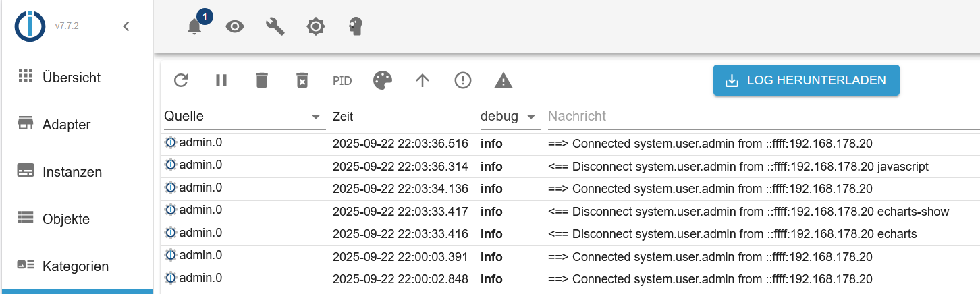Toggle expert mode eye icon
This screenshot has height=294, width=980.
tap(235, 27)
